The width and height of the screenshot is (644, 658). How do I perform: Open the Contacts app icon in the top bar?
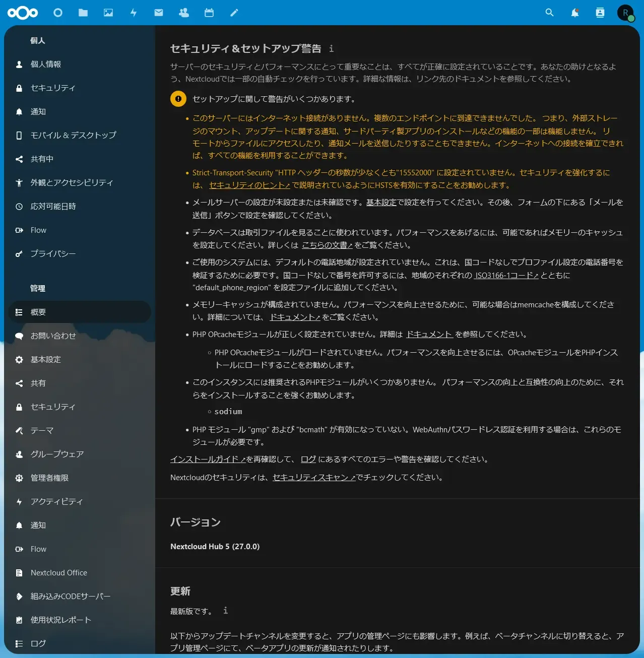point(184,13)
